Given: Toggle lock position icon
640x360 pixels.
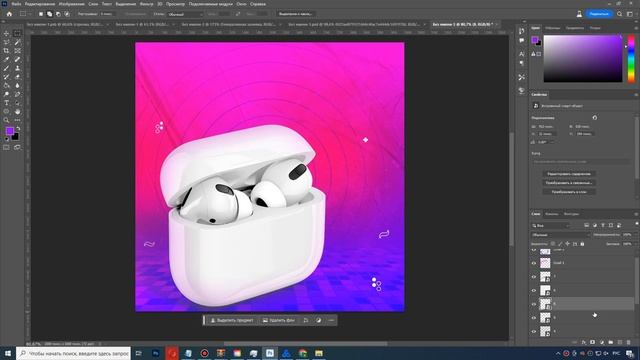Looking at the screenshot, I should (x=567, y=244).
